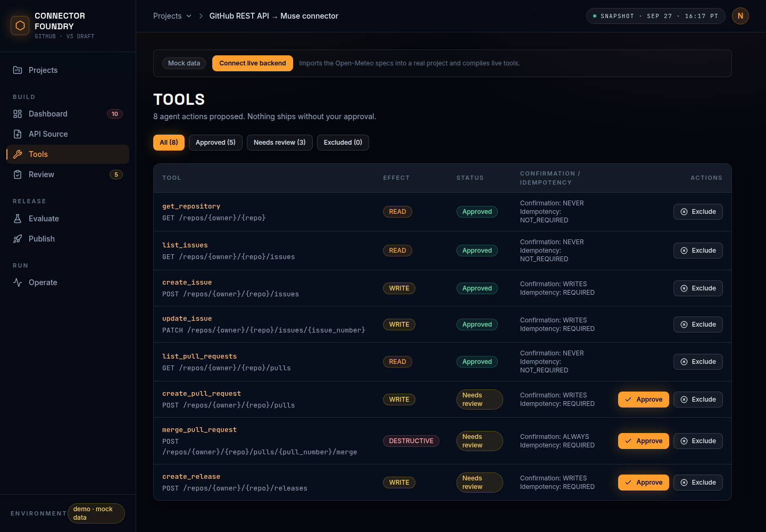Click the Dashboard badge showing 10

coord(115,114)
